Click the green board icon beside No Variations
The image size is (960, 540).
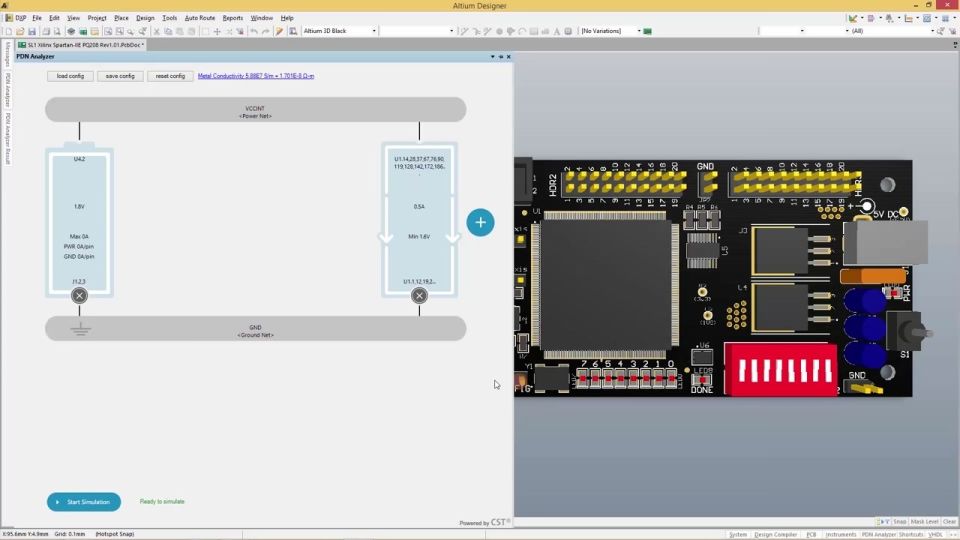(647, 31)
